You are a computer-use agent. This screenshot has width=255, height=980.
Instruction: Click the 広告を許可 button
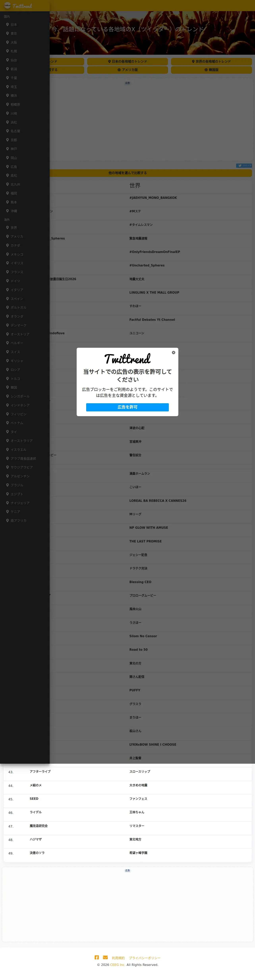tap(127, 407)
